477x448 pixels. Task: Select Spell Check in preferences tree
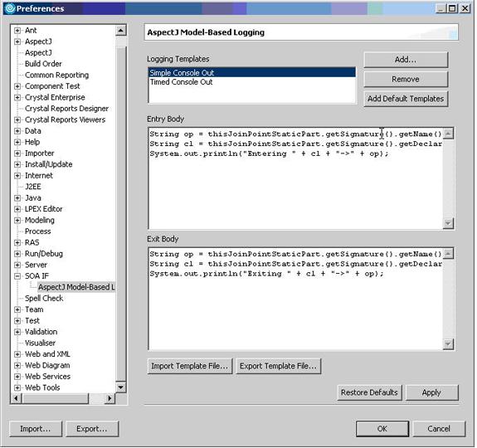[44, 299]
